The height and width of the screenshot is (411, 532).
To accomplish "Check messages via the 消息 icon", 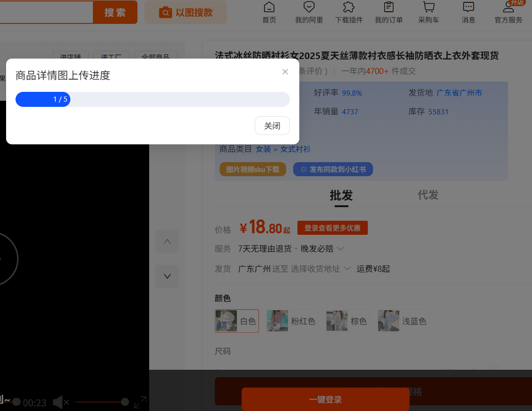I will point(468,12).
